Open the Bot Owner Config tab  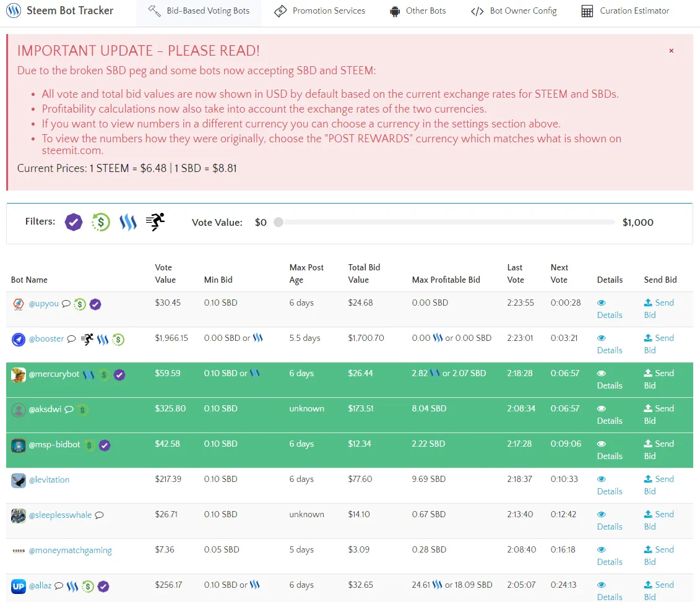coord(513,11)
